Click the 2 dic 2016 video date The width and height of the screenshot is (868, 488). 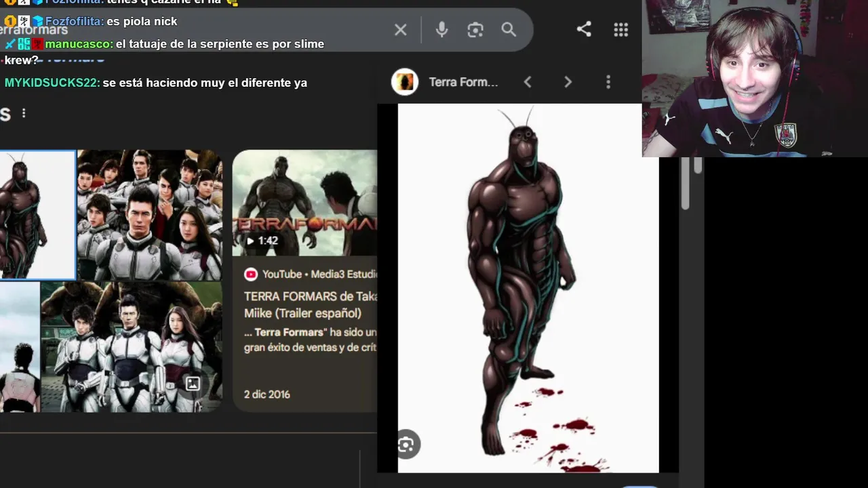click(x=267, y=394)
